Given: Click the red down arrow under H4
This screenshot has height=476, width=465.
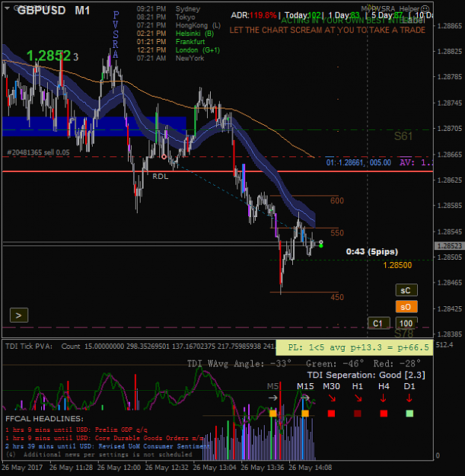Looking at the screenshot, I should 383,398.
